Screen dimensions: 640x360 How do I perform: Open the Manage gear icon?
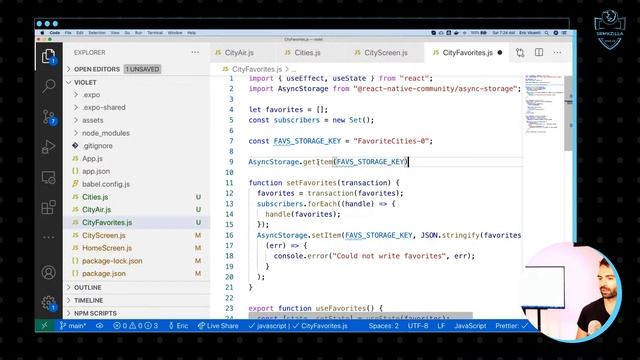(49, 303)
